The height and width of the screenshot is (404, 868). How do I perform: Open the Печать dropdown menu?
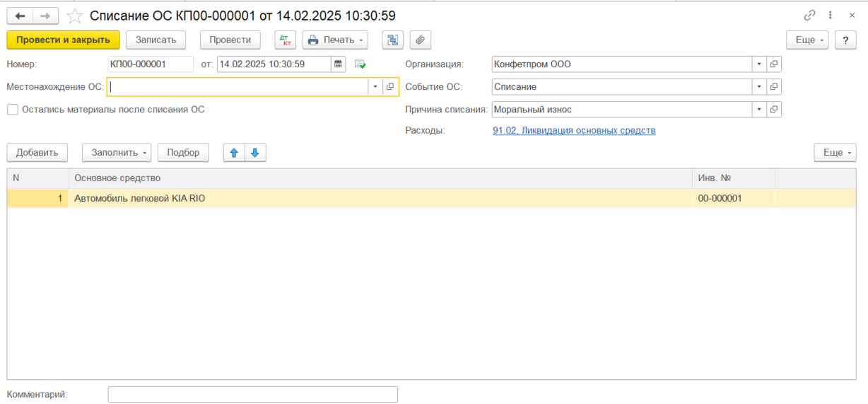[x=336, y=40]
